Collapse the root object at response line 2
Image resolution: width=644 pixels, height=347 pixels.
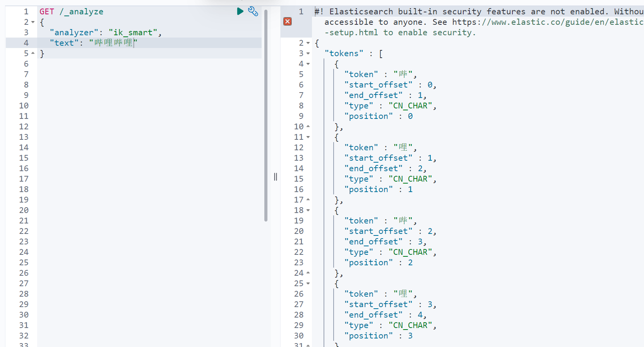[308, 43]
